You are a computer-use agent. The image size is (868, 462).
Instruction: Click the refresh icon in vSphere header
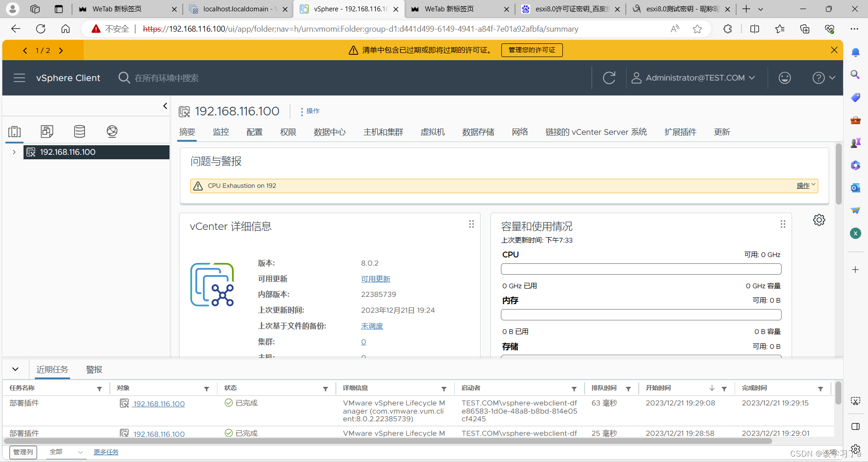(609, 78)
